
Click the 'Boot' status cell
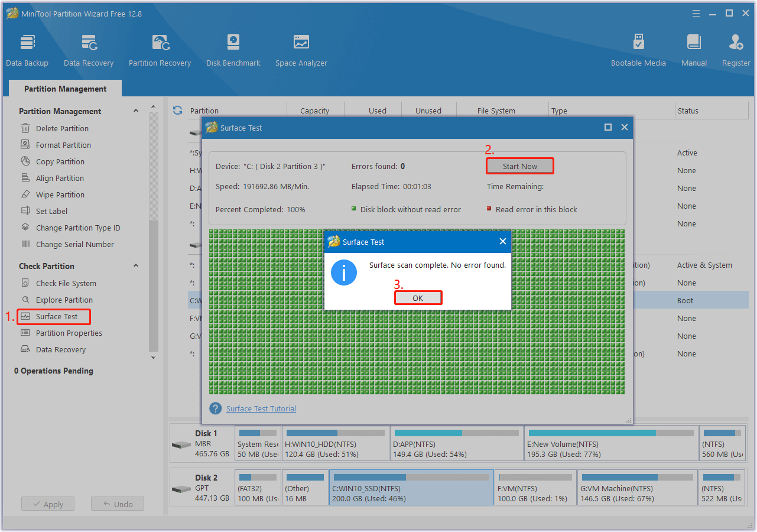pos(685,301)
